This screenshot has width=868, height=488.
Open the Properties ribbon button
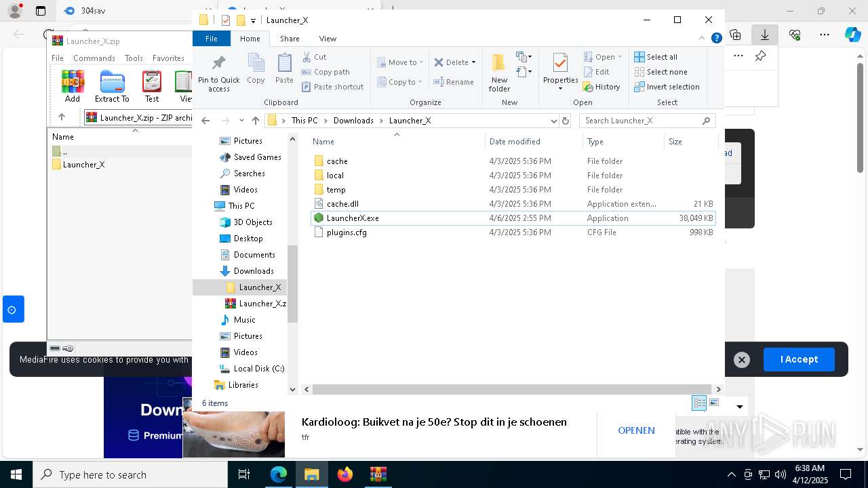[560, 72]
